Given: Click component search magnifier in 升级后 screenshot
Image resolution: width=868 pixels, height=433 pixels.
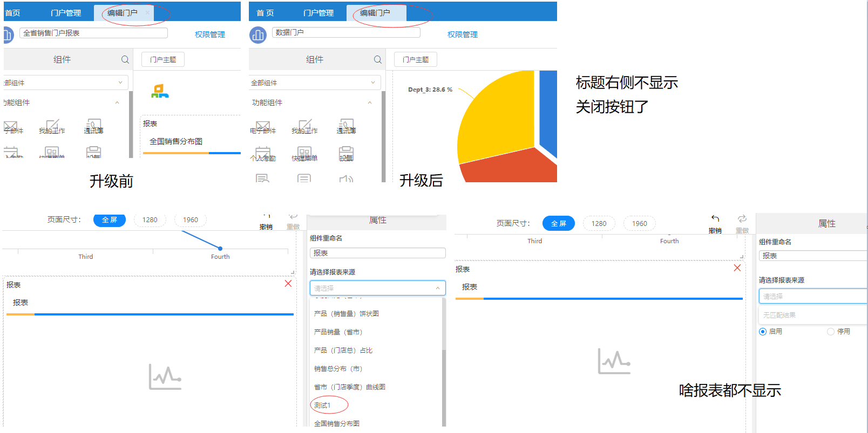Looking at the screenshot, I should [x=377, y=59].
